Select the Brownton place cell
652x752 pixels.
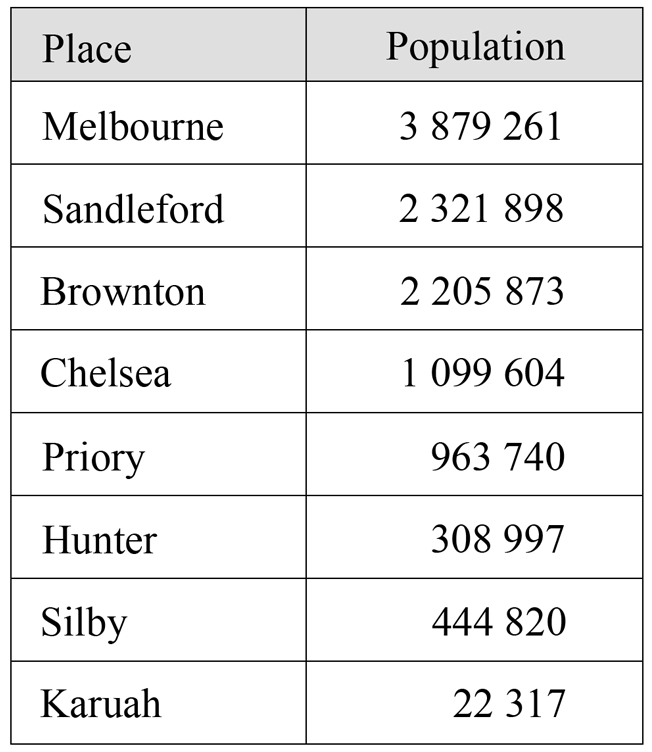(158, 289)
